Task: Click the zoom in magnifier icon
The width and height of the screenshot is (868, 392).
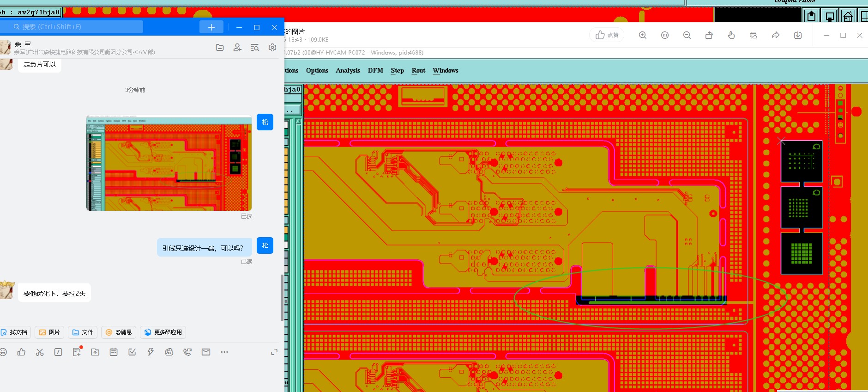Action: [x=642, y=35]
